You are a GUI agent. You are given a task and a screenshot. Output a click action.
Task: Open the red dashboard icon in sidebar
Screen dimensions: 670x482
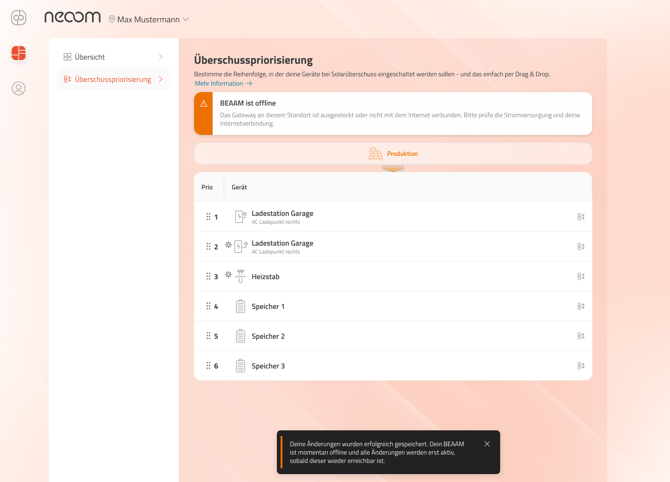[x=18, y=53]
